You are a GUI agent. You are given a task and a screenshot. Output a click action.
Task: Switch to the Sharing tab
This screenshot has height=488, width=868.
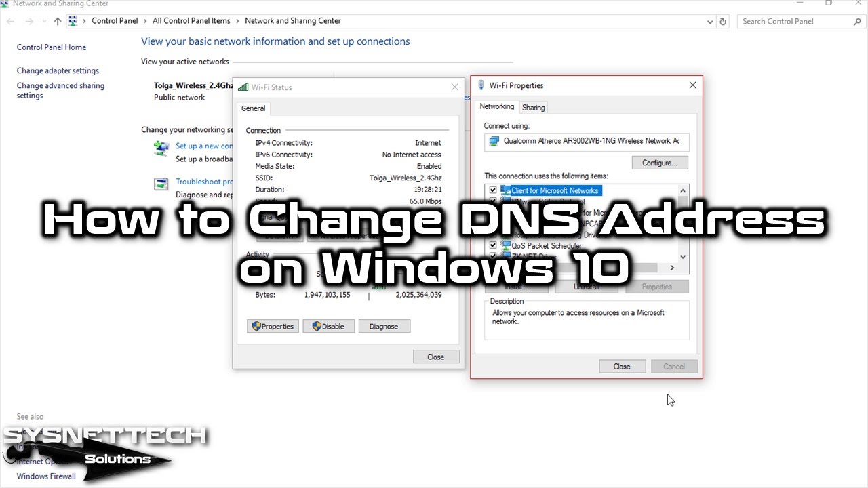click(534, 108)
